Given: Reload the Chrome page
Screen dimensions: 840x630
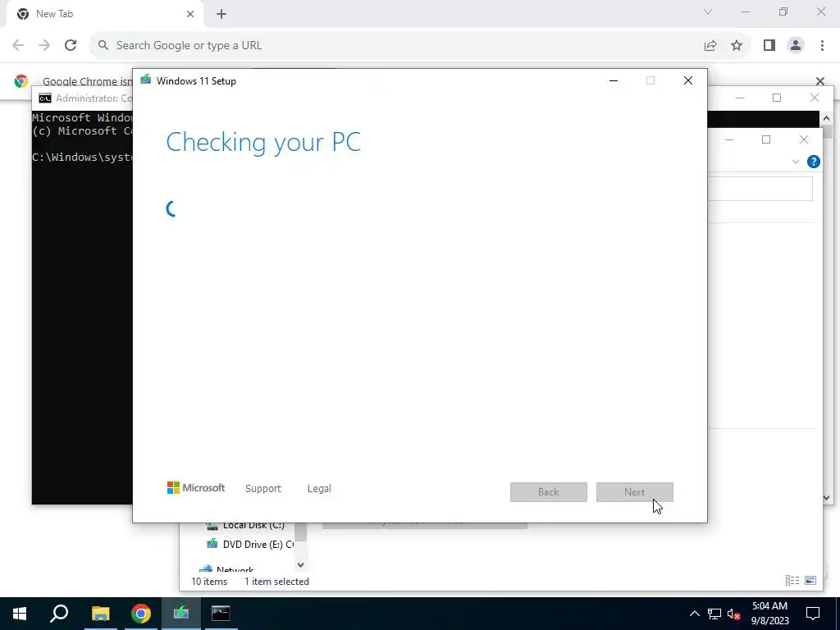Looking at the screenshot, I should tap(71, 46).
